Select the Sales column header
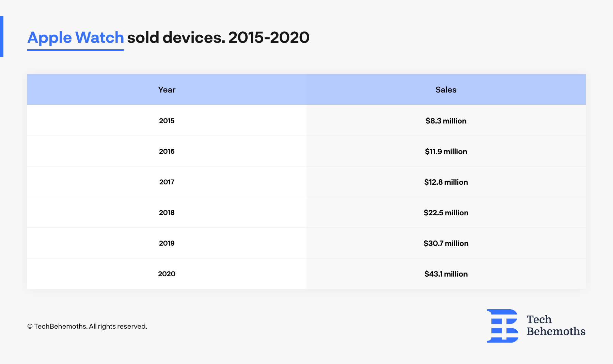613x364 pixels. pos(446,89)
